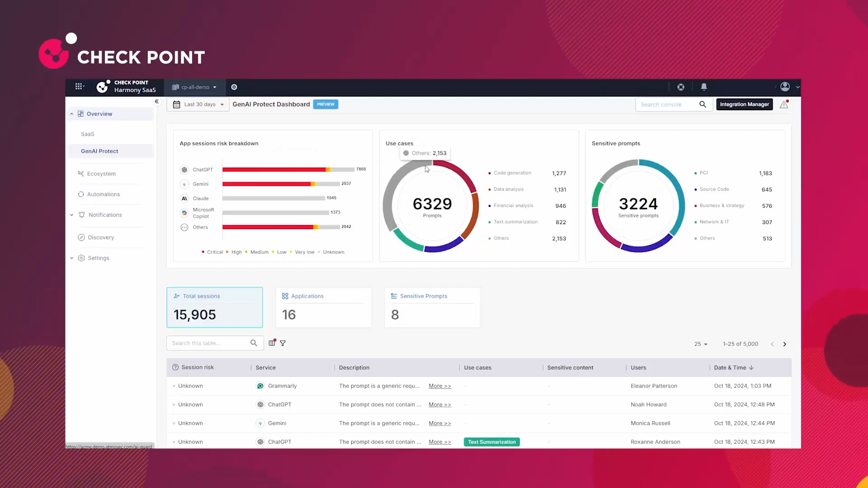This screenshot has height=488, width=868.
Task: Click the Search this table field
Action: pyautogui.click(x=208, y=343)
